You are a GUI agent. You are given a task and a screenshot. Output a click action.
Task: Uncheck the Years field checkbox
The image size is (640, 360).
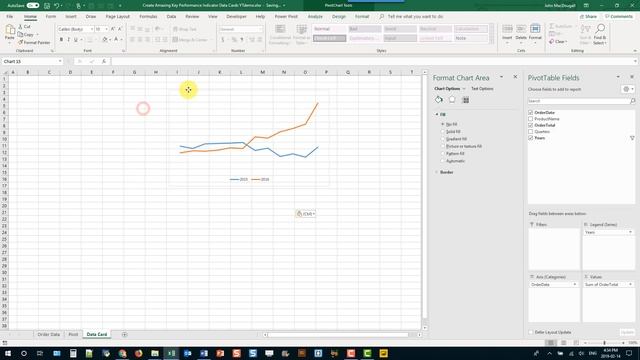tap(531, 138)
